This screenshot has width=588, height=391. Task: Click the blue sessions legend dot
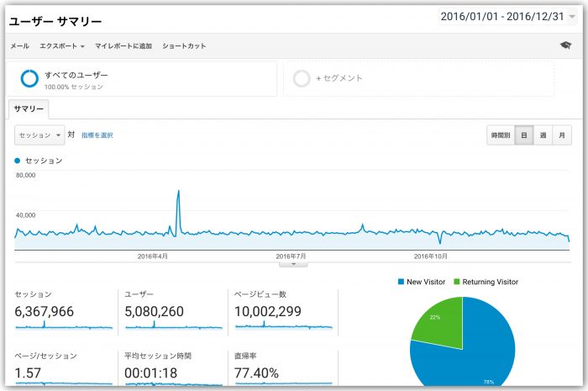tap(18, 160)
